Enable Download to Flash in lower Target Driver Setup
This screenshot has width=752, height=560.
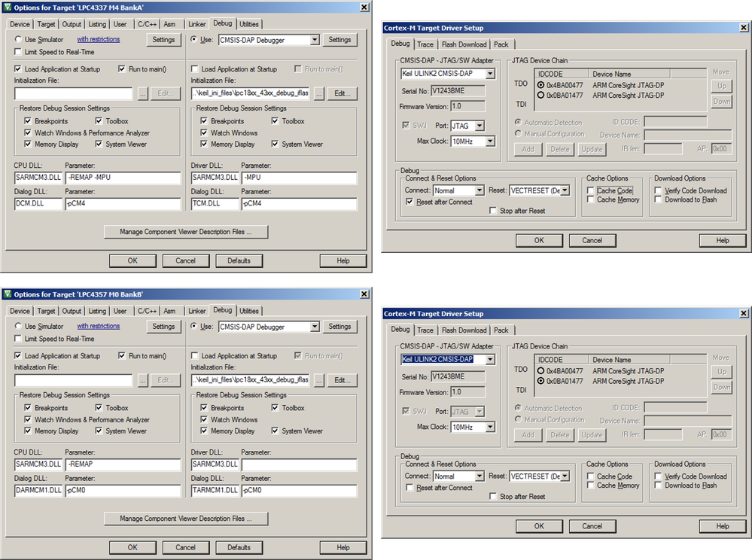pyautogui.click(x=658, y=485)
